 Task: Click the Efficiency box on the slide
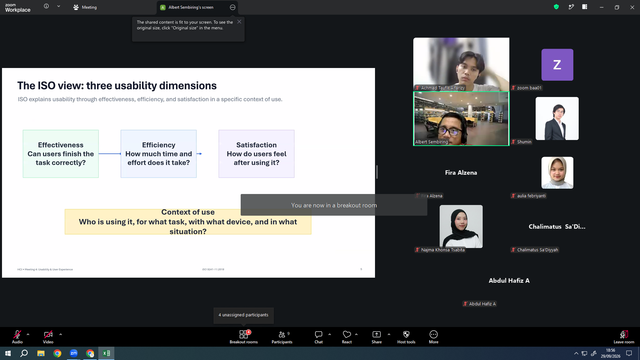[x=158, y=154]
